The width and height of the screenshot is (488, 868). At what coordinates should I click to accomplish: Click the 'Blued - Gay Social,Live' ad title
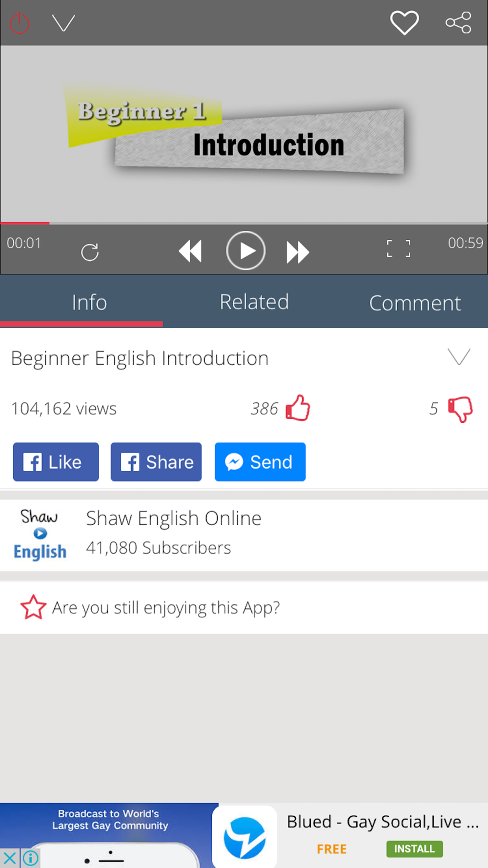383,822
